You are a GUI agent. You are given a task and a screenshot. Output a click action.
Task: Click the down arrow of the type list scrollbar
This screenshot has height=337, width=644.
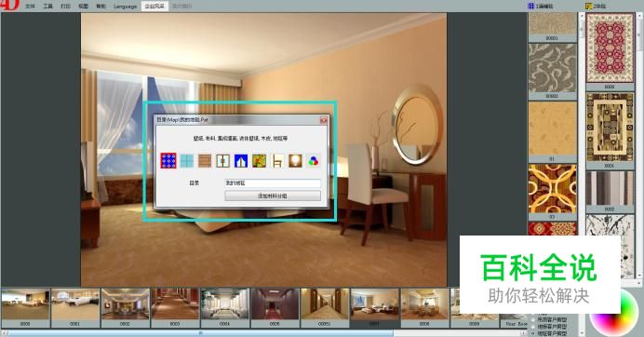pos(582,333)
